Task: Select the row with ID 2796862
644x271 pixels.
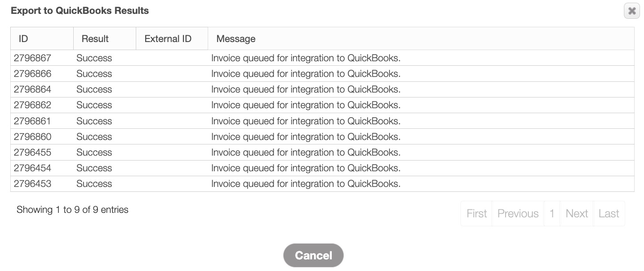Action: click(x=33, y=105)
